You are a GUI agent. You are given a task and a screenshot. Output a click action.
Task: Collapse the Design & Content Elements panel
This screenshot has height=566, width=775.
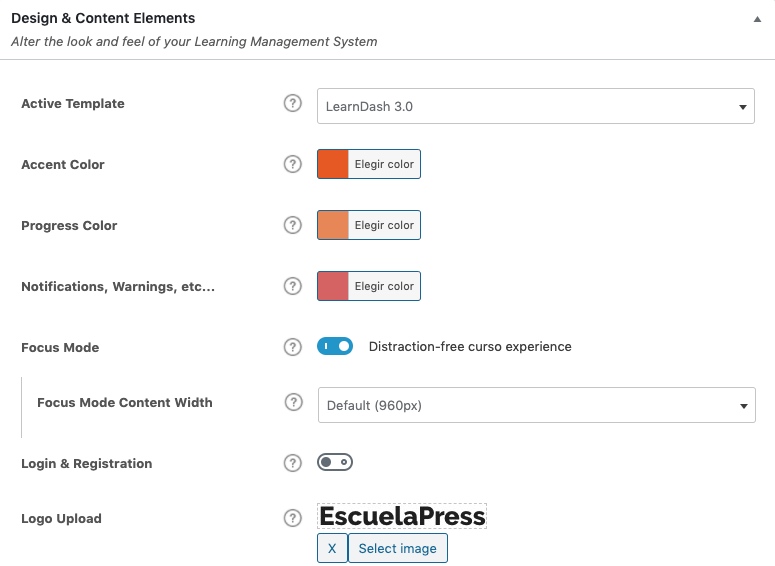(x=757, y=19)
